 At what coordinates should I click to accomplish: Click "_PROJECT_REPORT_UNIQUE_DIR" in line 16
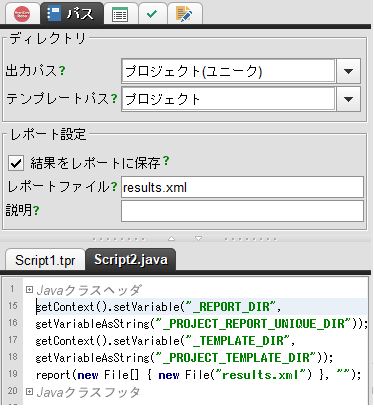(252, 324)
